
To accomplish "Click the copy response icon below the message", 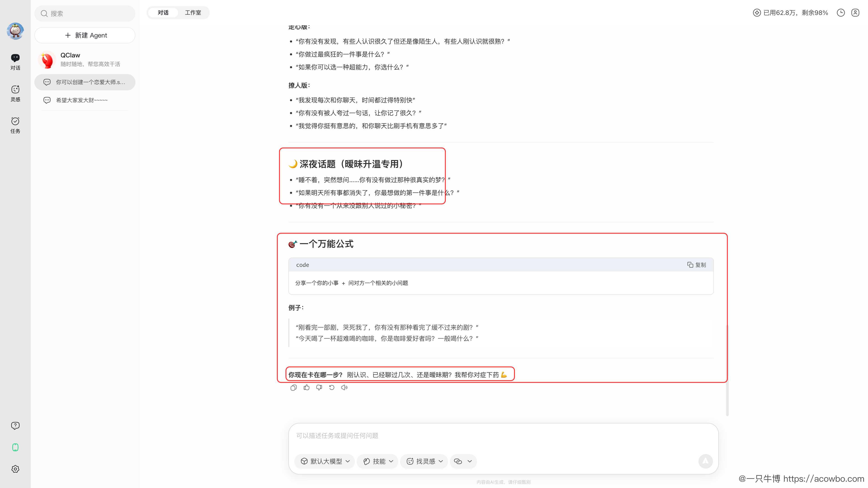I will coord(293,388).
